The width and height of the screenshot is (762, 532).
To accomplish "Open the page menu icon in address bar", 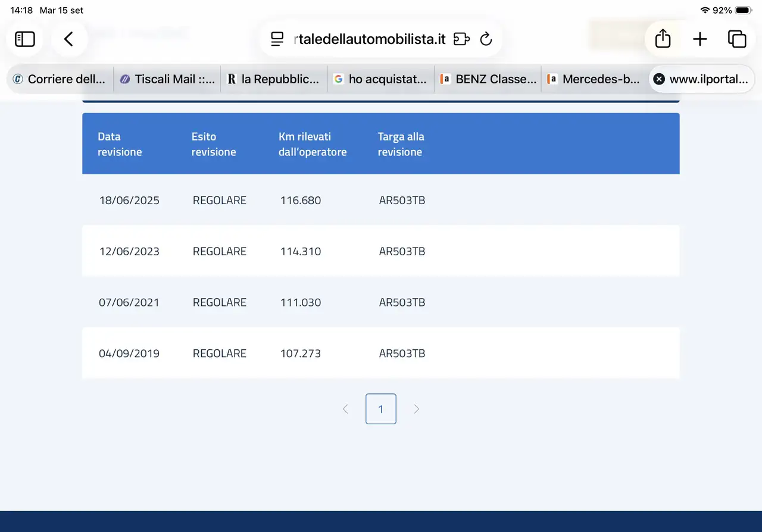I will click(x=277, y=39).
